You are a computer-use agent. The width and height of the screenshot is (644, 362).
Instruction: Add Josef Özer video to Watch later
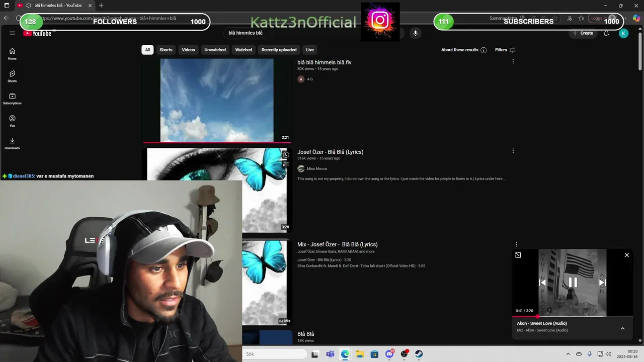coord(286,155)
